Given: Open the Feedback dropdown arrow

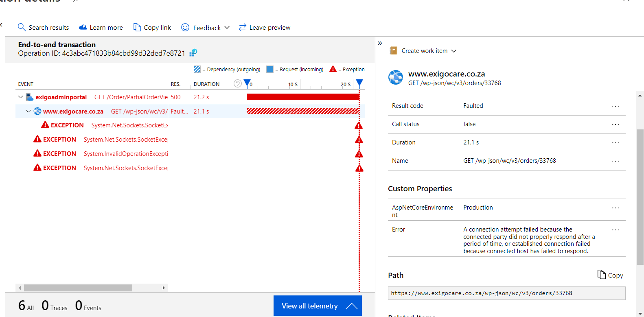Looking at the screenshot, I should [x=227, y=27].
